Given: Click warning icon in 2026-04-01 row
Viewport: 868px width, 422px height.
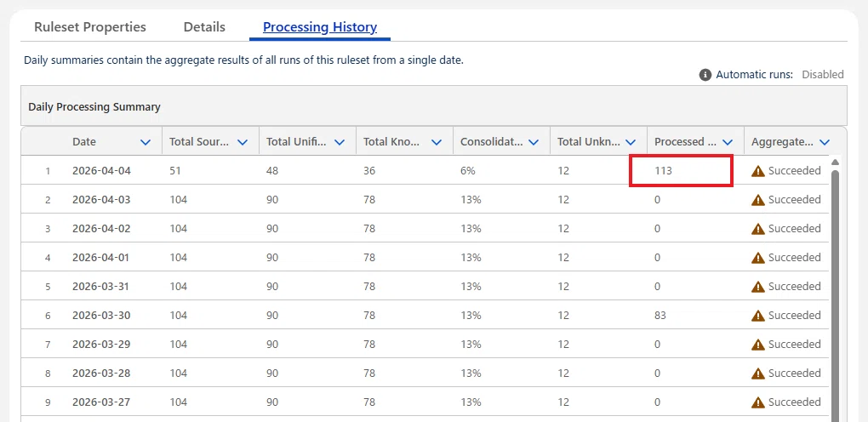Looking at the screenshot, I should (x=758, y=258).
